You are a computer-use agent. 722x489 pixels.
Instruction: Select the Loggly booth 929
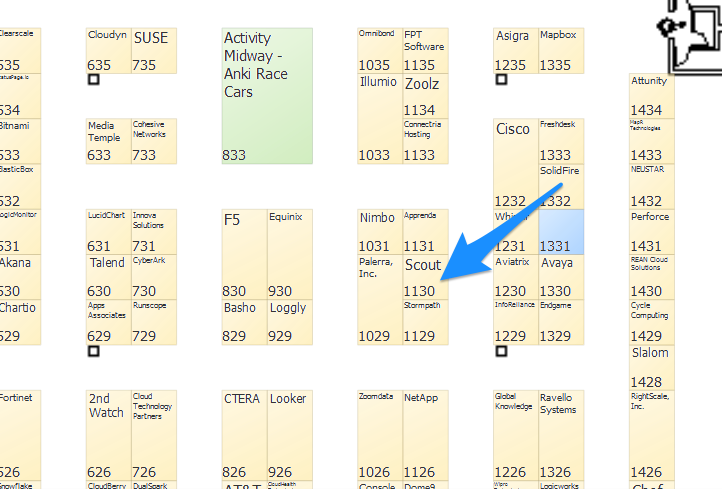coord(290,322)
